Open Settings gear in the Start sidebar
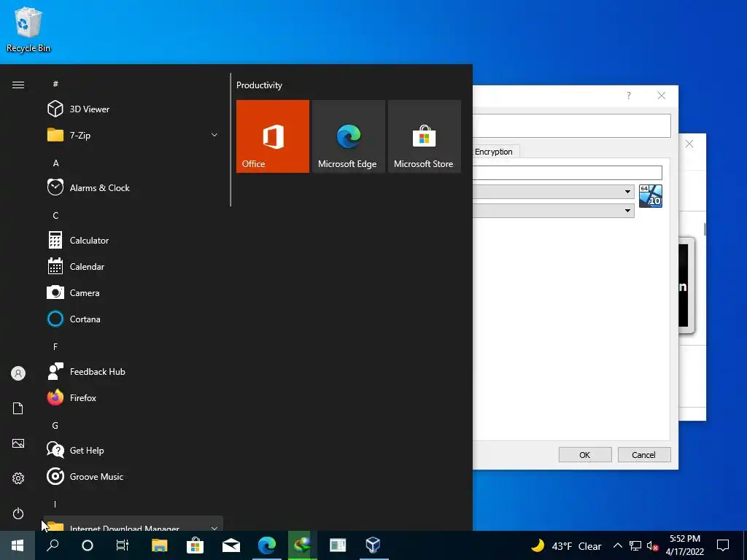Image resolution: width=747 pixels, height=560 pixels. point(18,478)
